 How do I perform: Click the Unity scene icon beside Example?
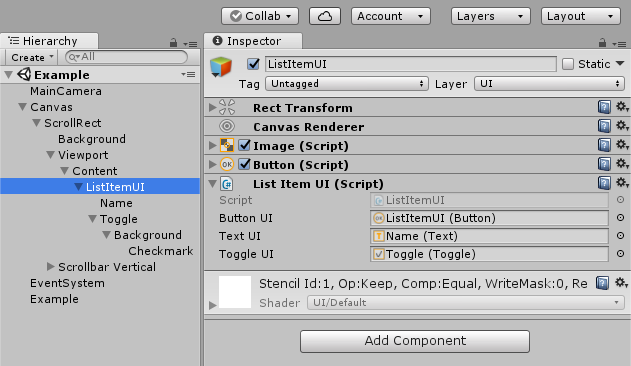pyautogui.click(x=24, y=74)
